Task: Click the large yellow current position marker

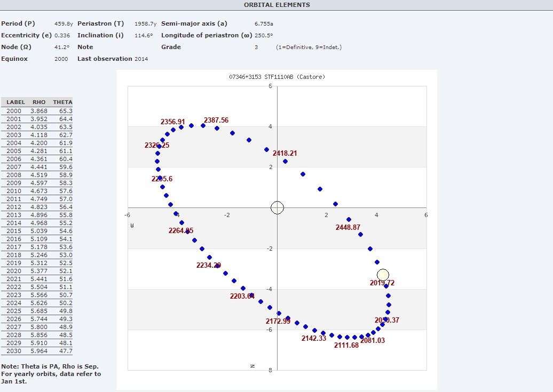Action: (383, 275)
